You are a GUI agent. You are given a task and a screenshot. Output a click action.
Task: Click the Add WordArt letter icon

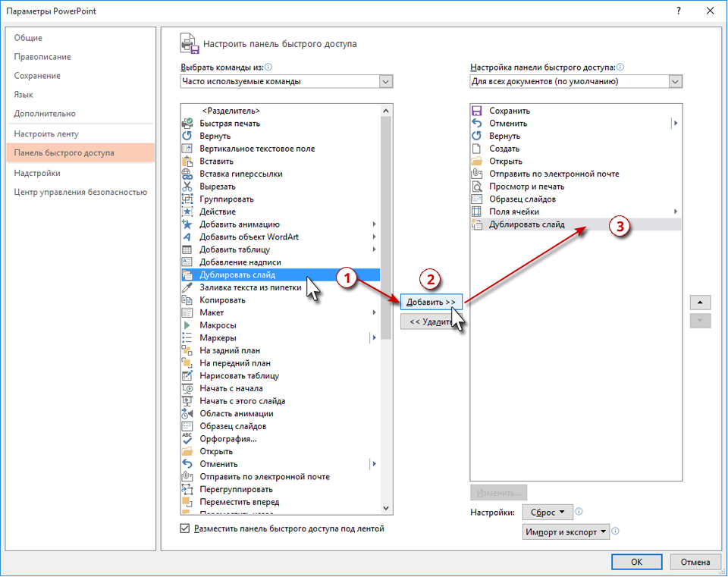pos(187,237)
